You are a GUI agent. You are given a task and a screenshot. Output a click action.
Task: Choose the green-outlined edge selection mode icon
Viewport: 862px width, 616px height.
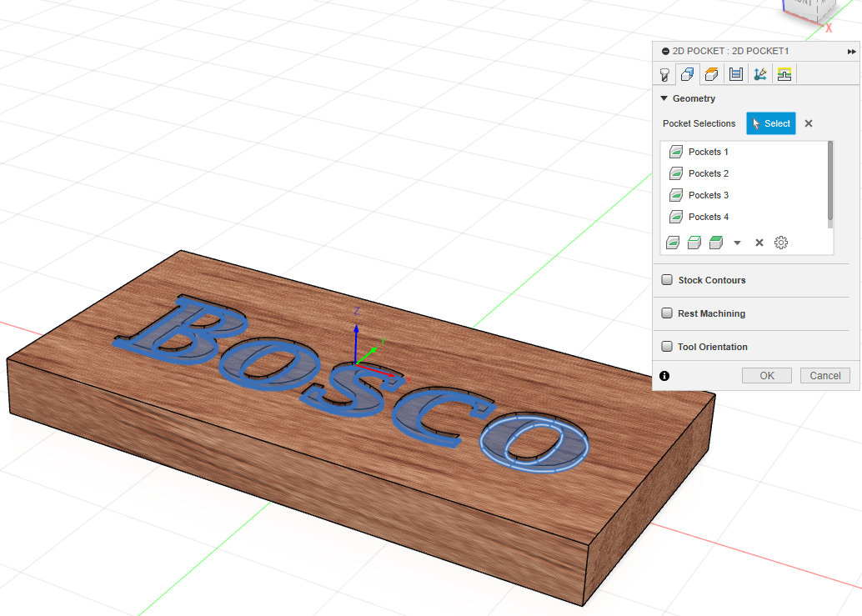click(x=694, y=243)
